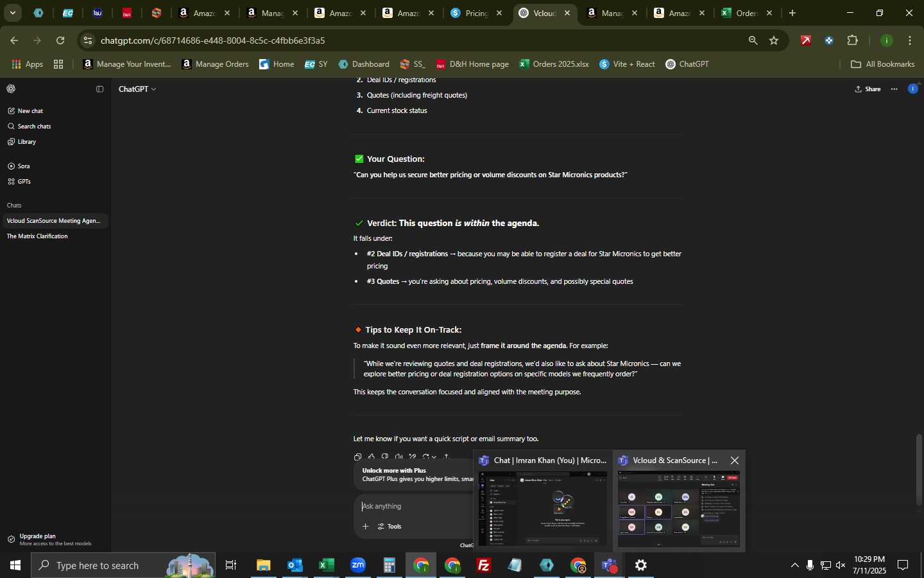Switch to the Orders Excel browser tab
The width and height of the screenshot is (924, 578).
[x=746, y=13]
